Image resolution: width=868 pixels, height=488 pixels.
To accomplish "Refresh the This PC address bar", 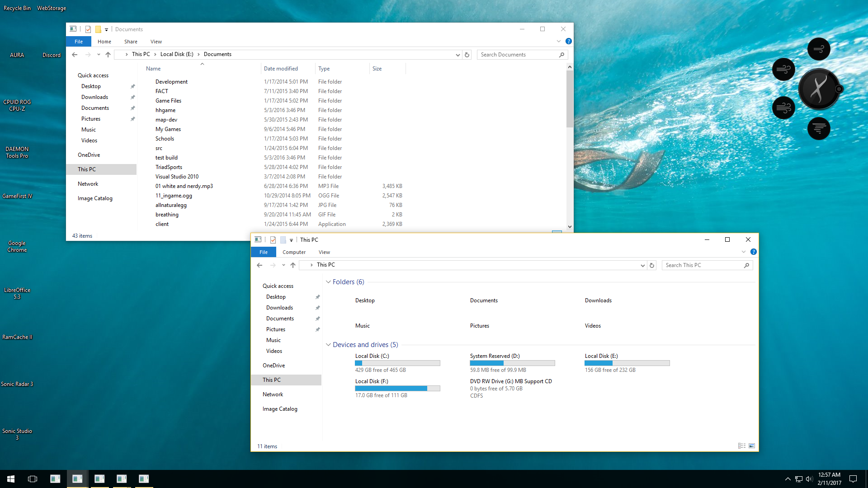I will [x=652, y=265].
